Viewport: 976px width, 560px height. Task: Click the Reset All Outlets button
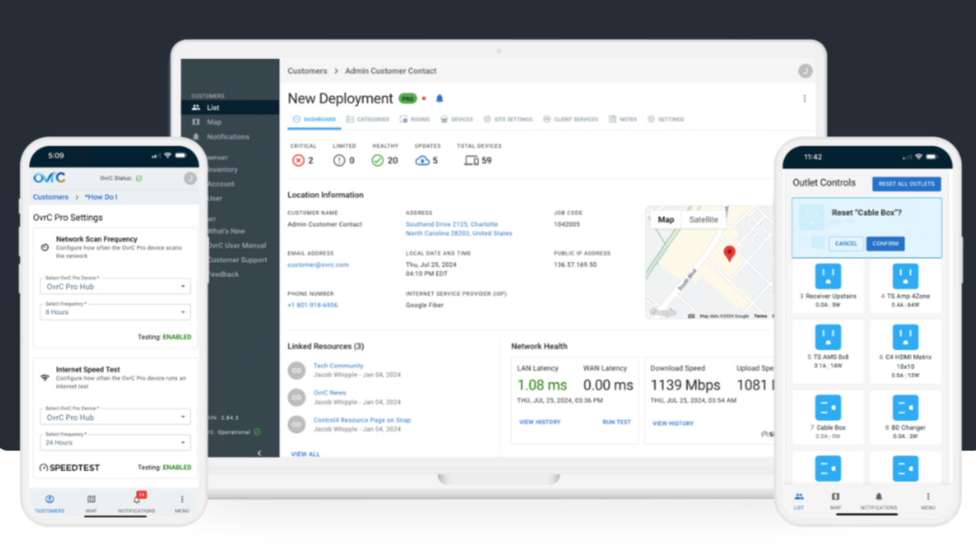(x=906, y=184)
